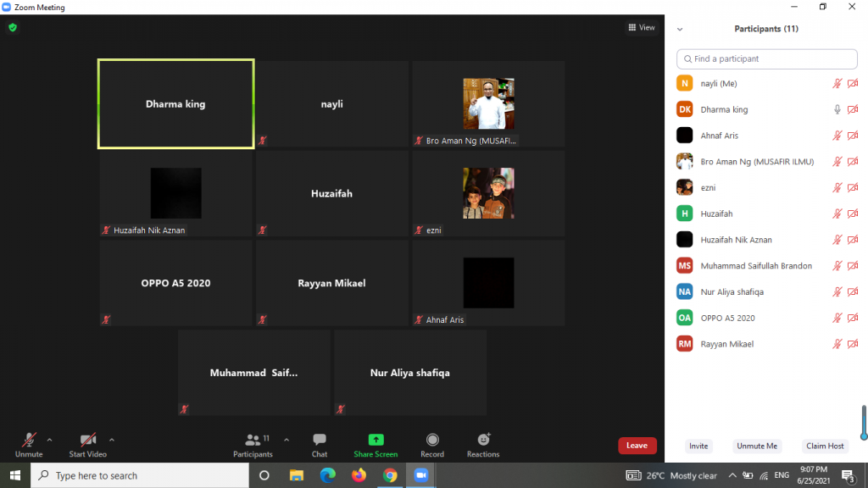Toggle the Unmute microphone button
This screenshot has height=488, width=868.
click(29, 440)
